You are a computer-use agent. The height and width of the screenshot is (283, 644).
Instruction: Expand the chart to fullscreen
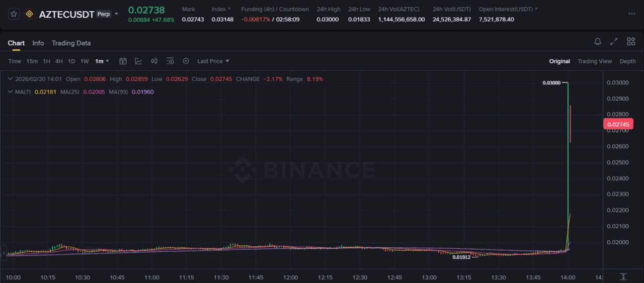coord(614,42)
